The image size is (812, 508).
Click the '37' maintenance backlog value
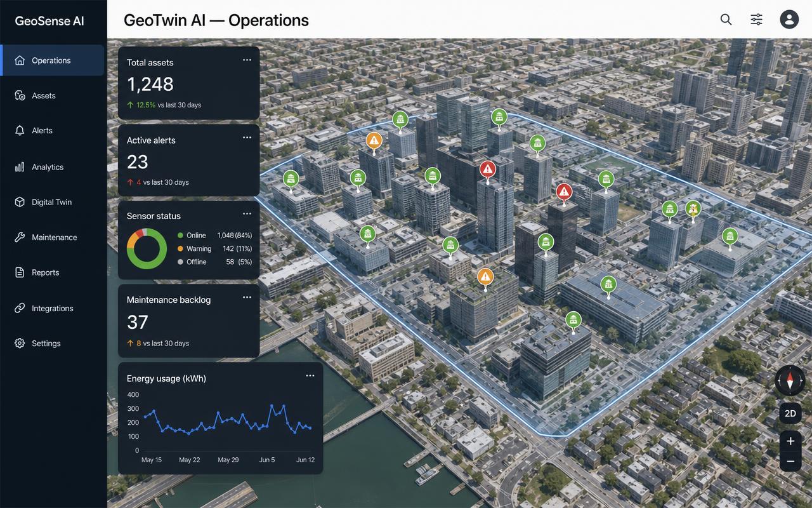click(x=138, y=323)
